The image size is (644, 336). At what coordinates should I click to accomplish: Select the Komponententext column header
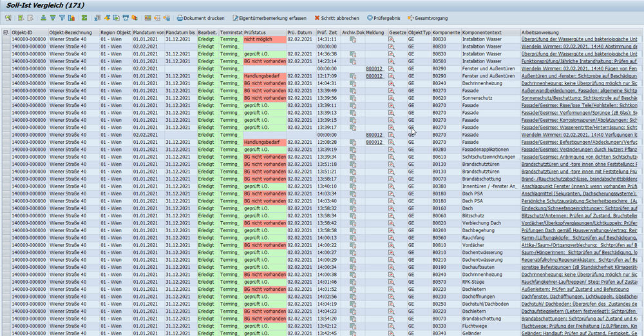point(481,32)
